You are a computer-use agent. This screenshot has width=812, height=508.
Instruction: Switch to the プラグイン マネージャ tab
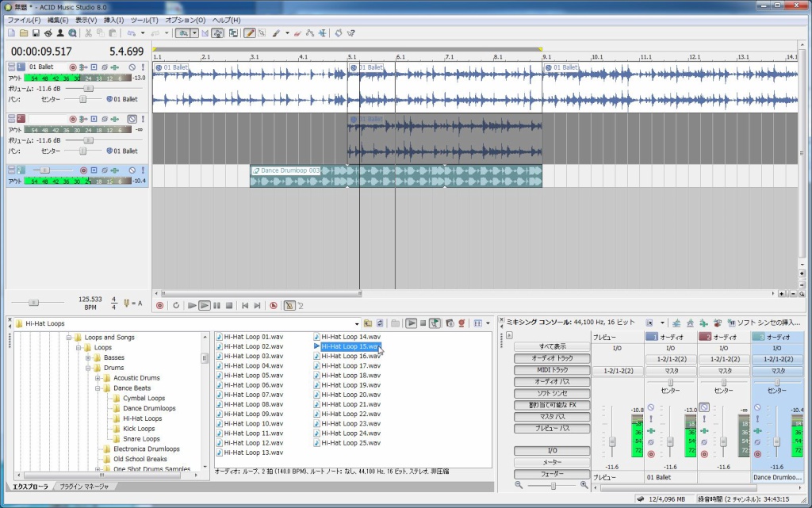pyautogui.click(x=84, y=487)
